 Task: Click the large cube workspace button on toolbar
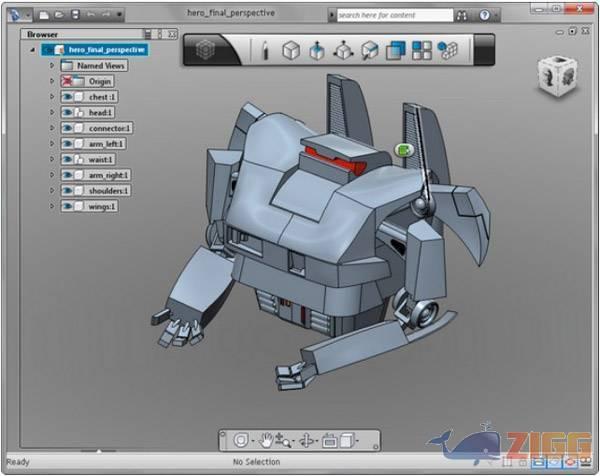point(204,50)
